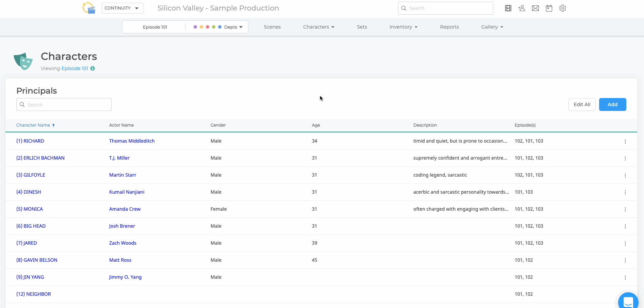This screenshot has width=644, height=308.
Task: Expand the Inventory menu dropdown
Action: click(x=403, y=27)
